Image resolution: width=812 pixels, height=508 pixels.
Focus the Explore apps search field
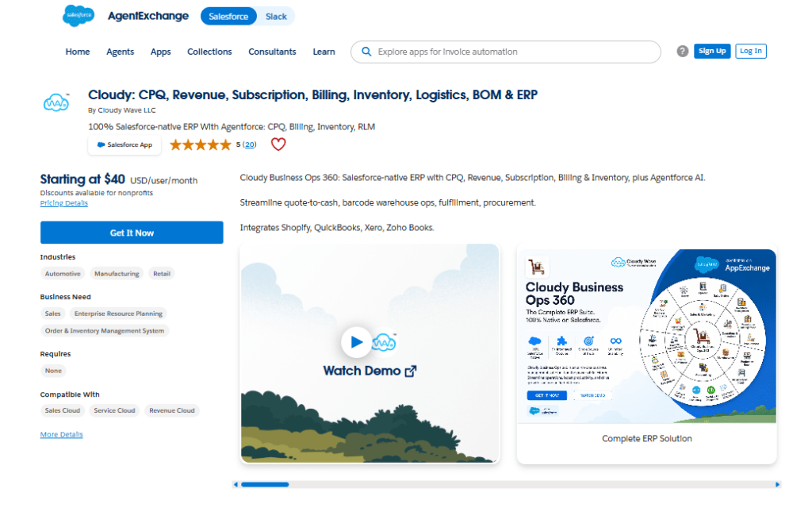pyautogui.click(x=505, y=52)
